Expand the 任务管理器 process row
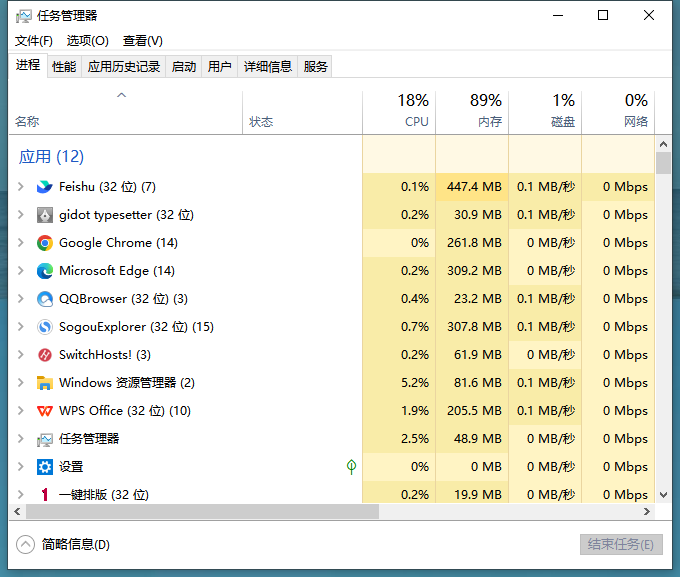Screen dimensions: 680x577 (x=20, y=439)
